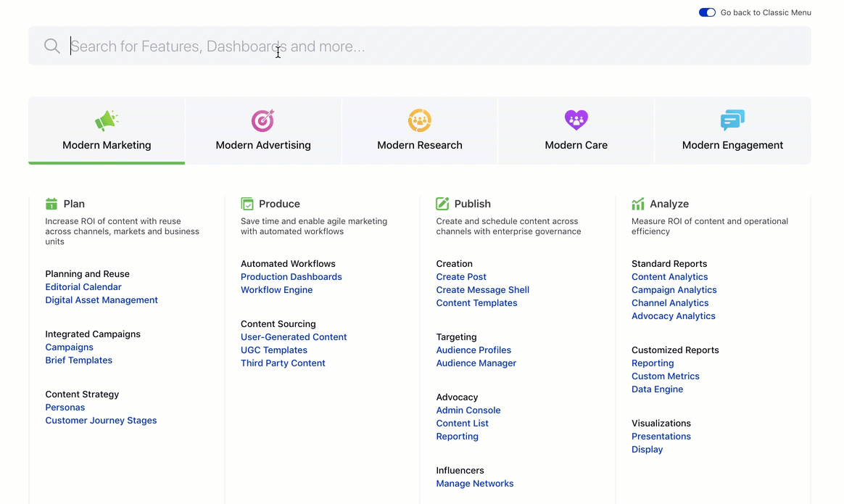This screenshot has height=504, width=844.
Task: Click the Modern Research audience icon
Action: coord(420,120)
